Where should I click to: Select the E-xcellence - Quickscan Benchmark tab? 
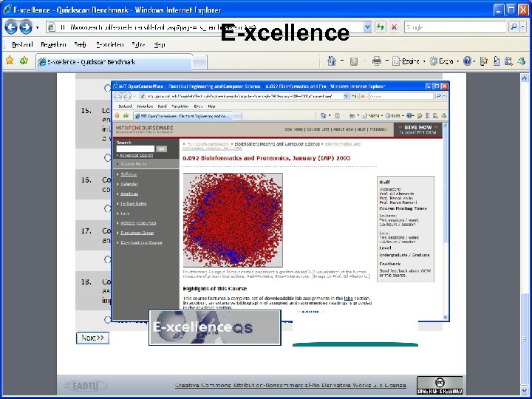click(114, 62)
